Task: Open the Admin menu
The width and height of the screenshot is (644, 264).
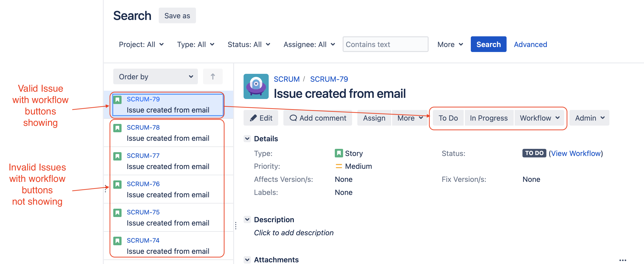Action: click(589, 118)
